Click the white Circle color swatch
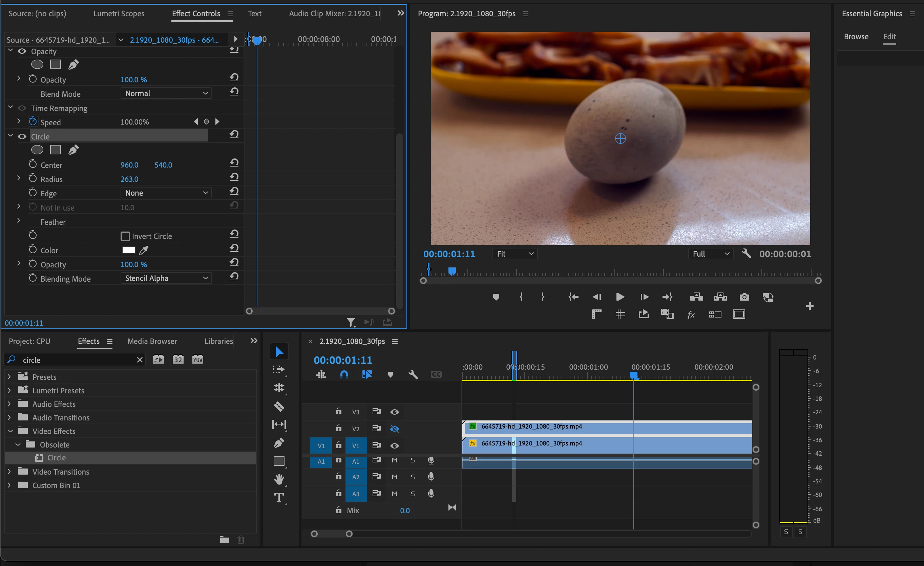The width and height of the screenshot is (924, 566). [128, 250]
